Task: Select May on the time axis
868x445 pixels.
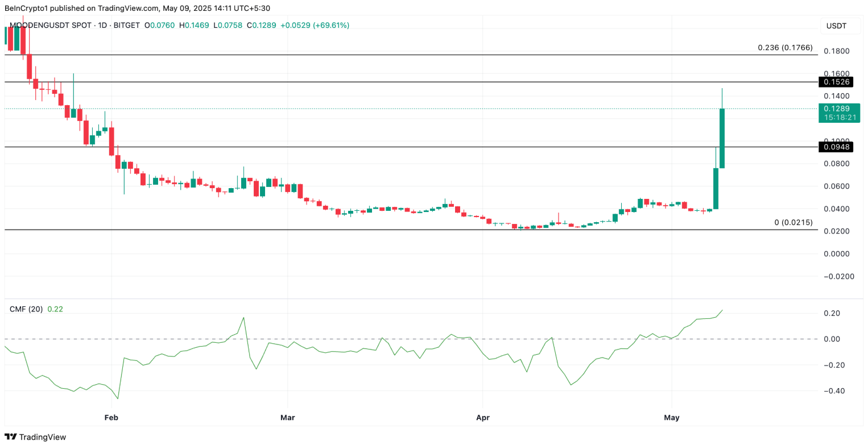Action: tap(672, 417)
